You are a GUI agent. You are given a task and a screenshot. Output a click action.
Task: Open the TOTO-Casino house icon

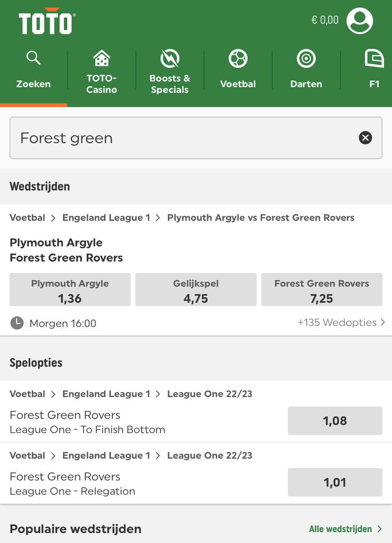(101, 59)
